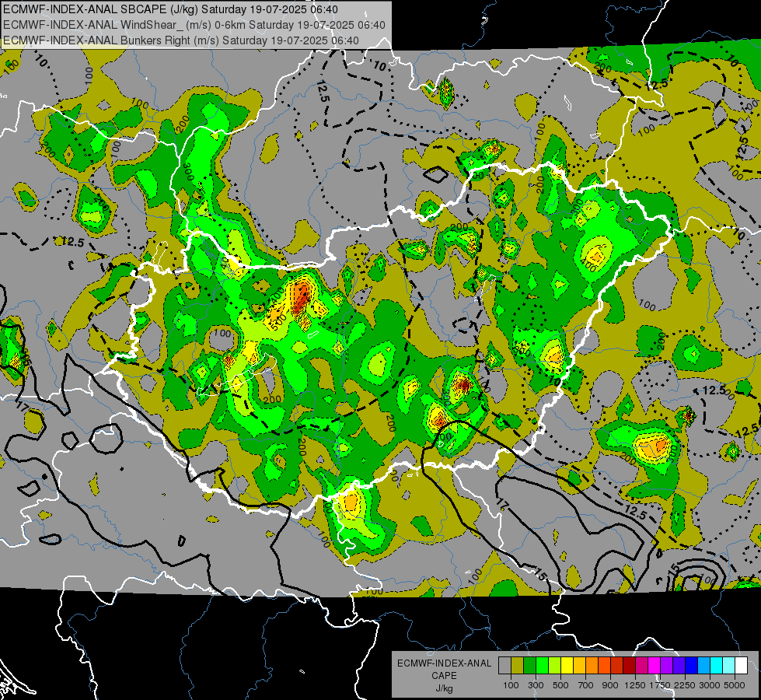Pick the purple swatch right of 1750
The height and width of the screenshot is (700, 761).
coord(667,665)
